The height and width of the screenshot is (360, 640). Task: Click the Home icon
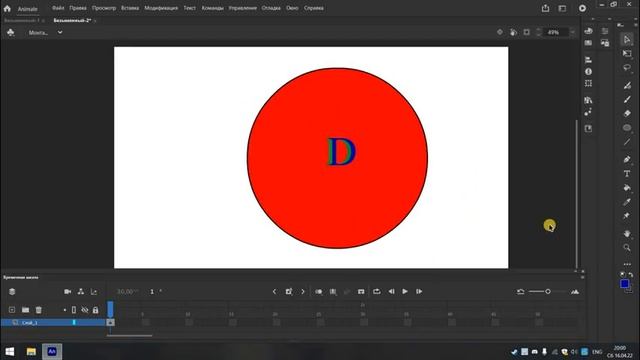coord(7,8)
